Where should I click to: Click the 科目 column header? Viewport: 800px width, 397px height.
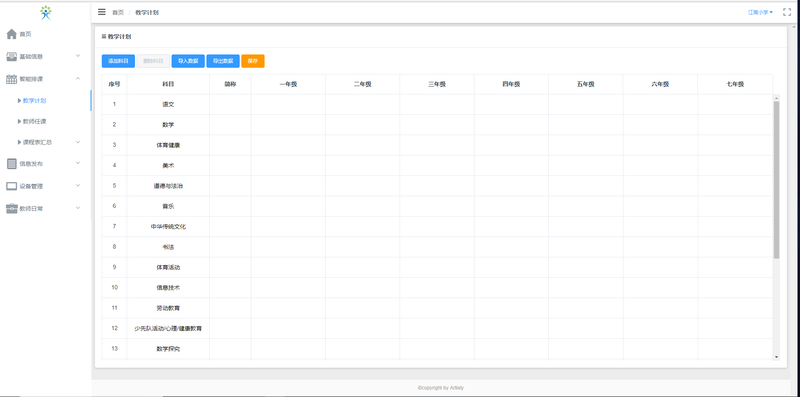(x=168, y=84)
